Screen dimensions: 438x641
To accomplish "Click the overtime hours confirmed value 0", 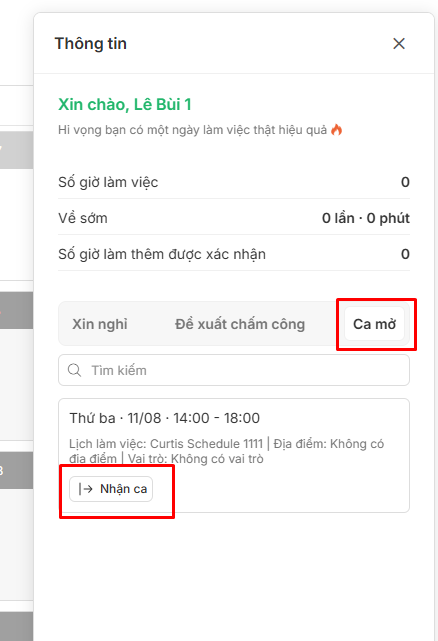I will click(405, 254).
